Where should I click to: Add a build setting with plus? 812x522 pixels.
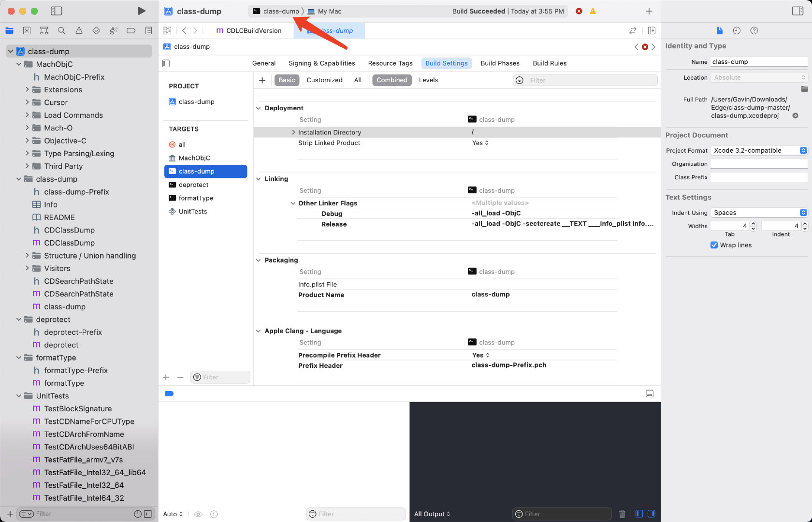[262, 80]
